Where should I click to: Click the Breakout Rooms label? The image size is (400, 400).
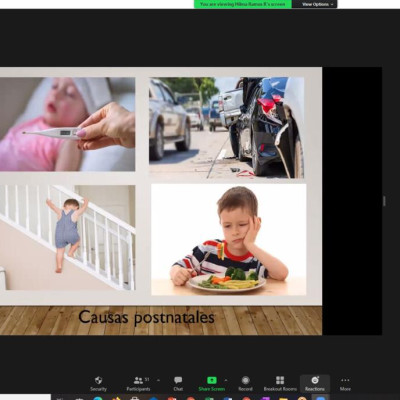pos(280,389)
